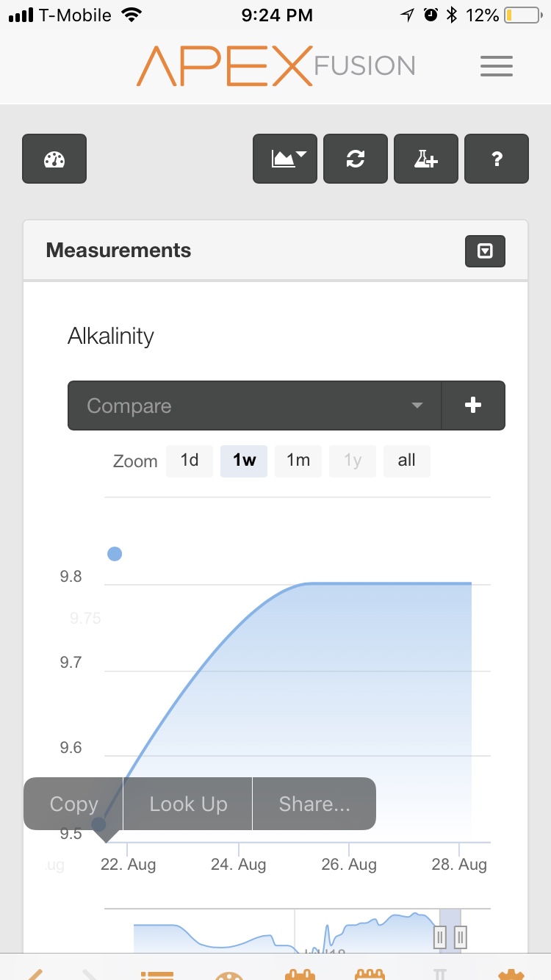Click the right navigator range handle
Screen dimensions: 551x980
[x=461, y=937]
